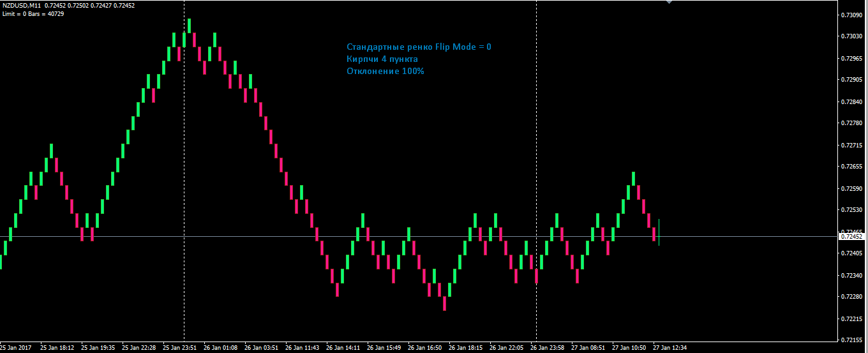Click the 0.73090 price axis label

click(x=851, y=15)
